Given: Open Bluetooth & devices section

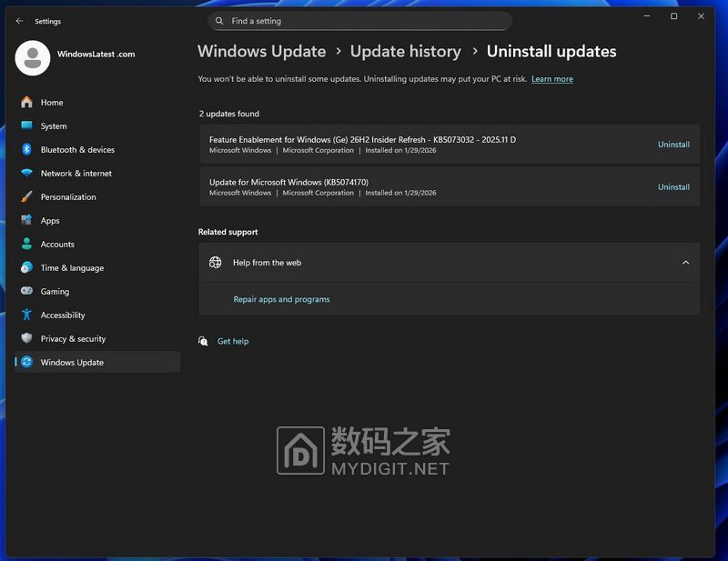Looking at the screenshot, I should point(97,149).
